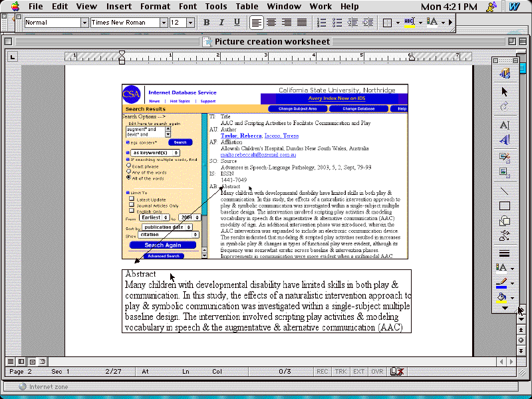532x399 pixels.
Task: Open the File menu
Action: 36,6
